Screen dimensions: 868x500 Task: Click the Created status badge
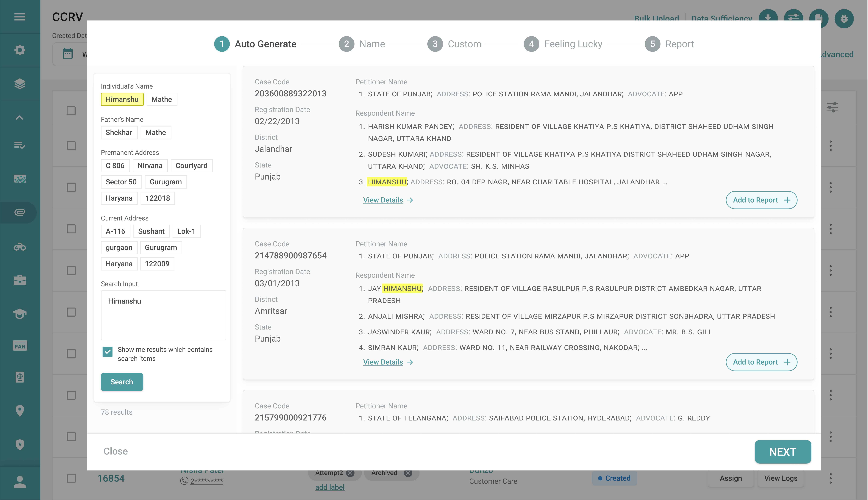coord(614,478)
